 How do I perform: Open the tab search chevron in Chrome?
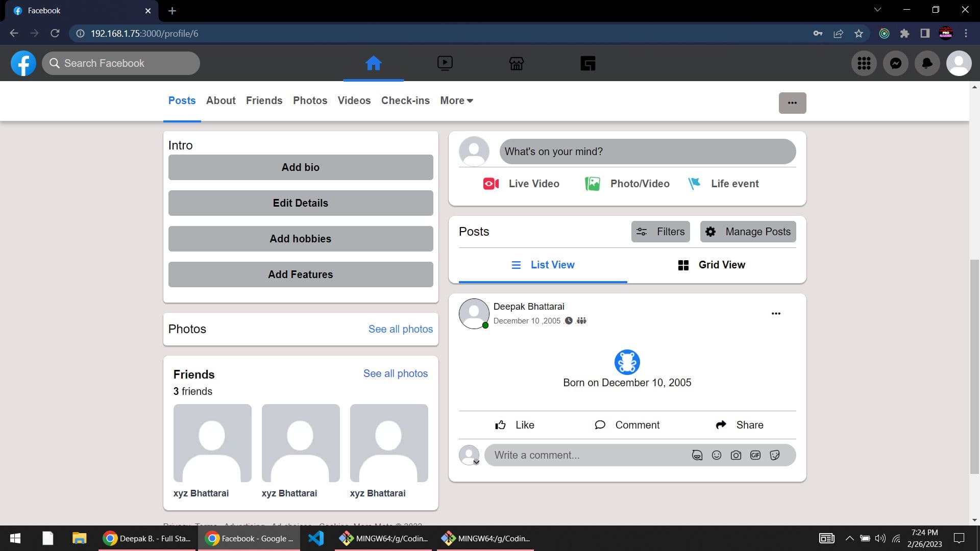pyautogui.click(x=877, y=10)
